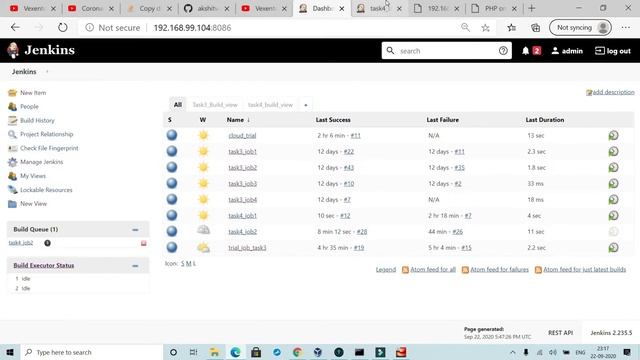
Task: Click weather icon of trial_job_task3
Action: [x=203, y=247]
